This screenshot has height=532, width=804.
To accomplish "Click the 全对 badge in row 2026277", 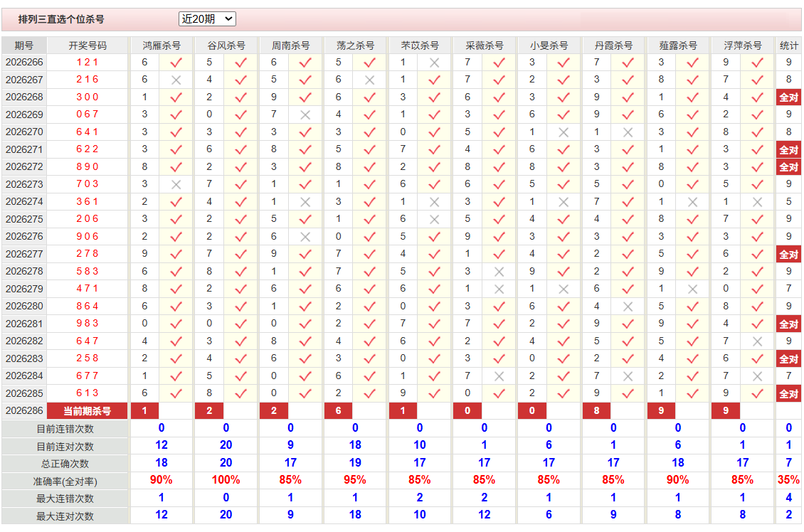I will (788, 254).
